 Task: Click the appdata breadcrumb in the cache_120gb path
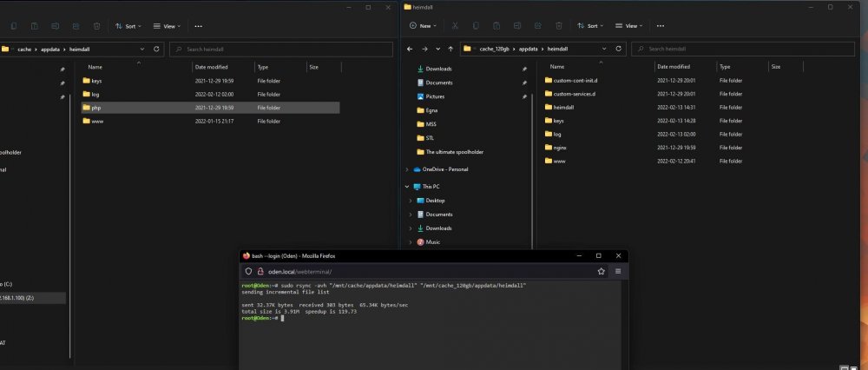pyautogui.click(x=528, y=49)
